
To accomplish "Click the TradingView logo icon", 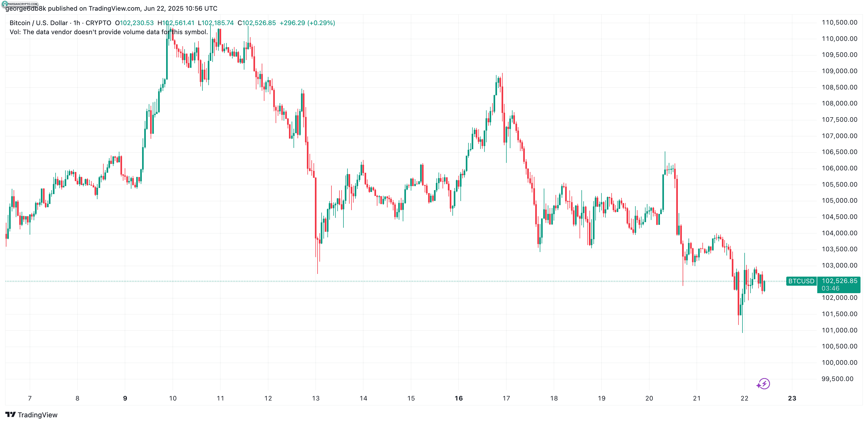I will tap(10, 415).
